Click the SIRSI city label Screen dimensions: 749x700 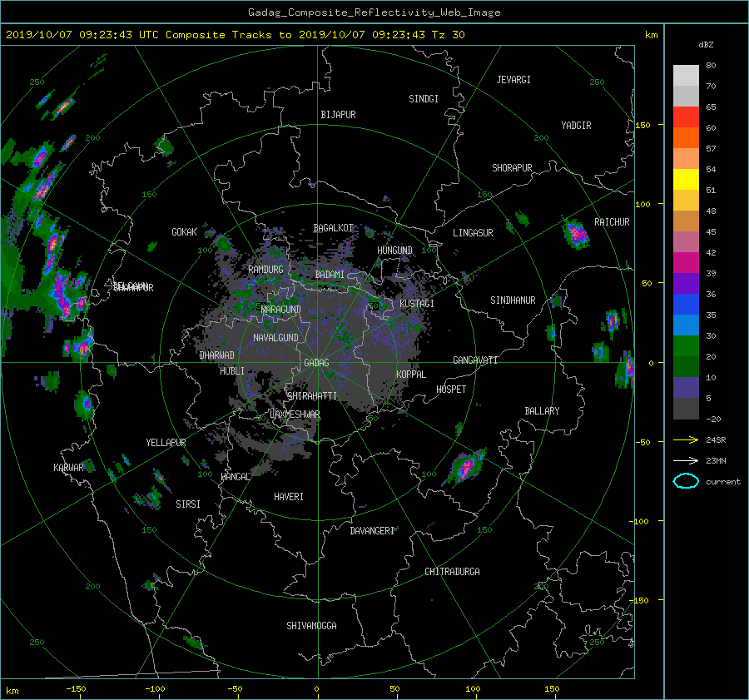click(188, 504)
